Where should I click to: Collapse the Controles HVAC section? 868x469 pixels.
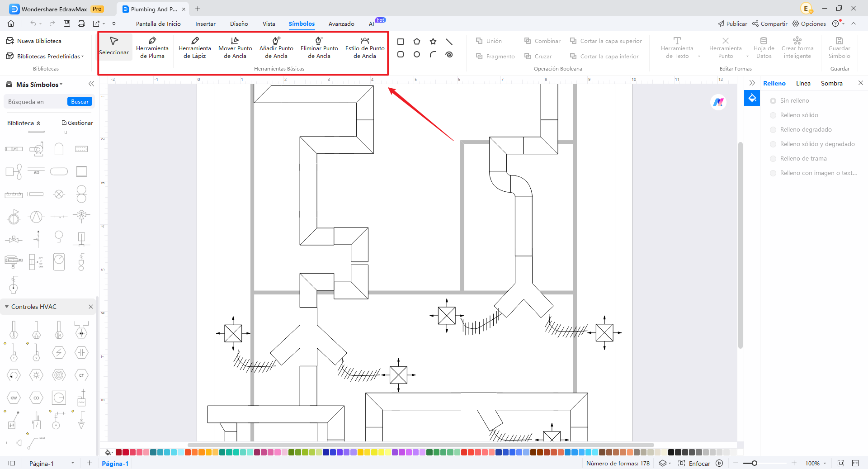coord(7,307)
